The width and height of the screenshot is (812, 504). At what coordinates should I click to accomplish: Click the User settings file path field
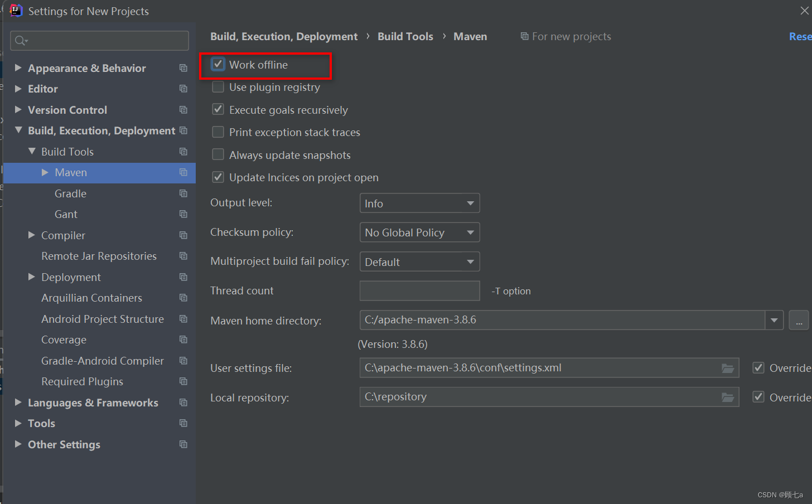(x=549, y=368)
